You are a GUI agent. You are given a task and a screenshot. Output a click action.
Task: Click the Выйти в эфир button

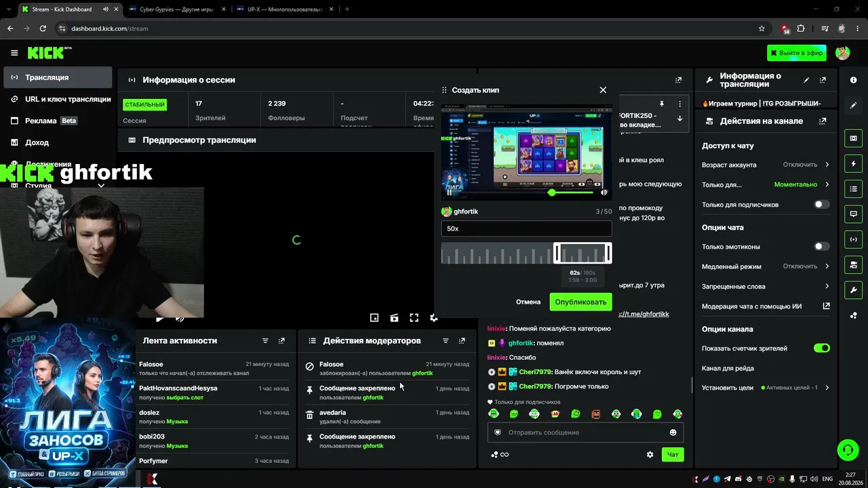[797, 53]
